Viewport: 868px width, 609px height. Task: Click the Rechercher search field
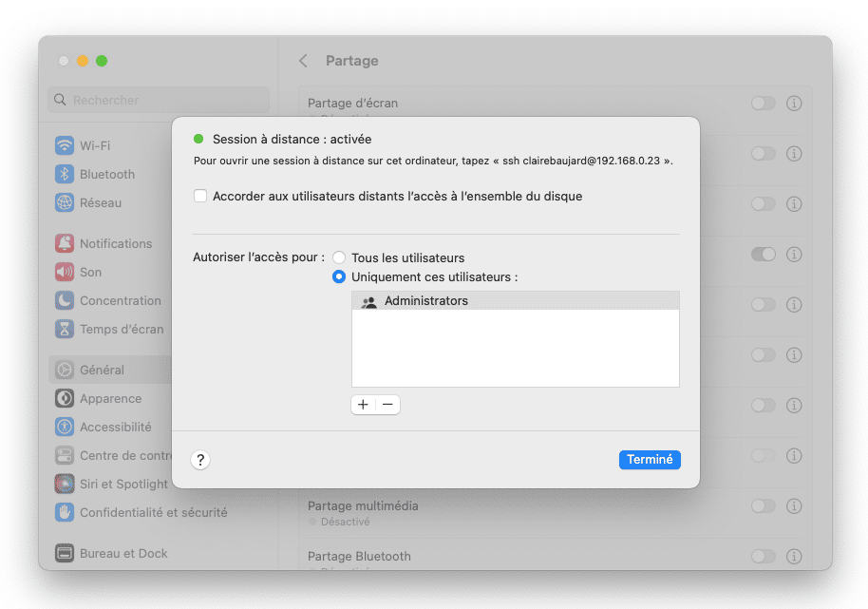click(x=159, y=100)
